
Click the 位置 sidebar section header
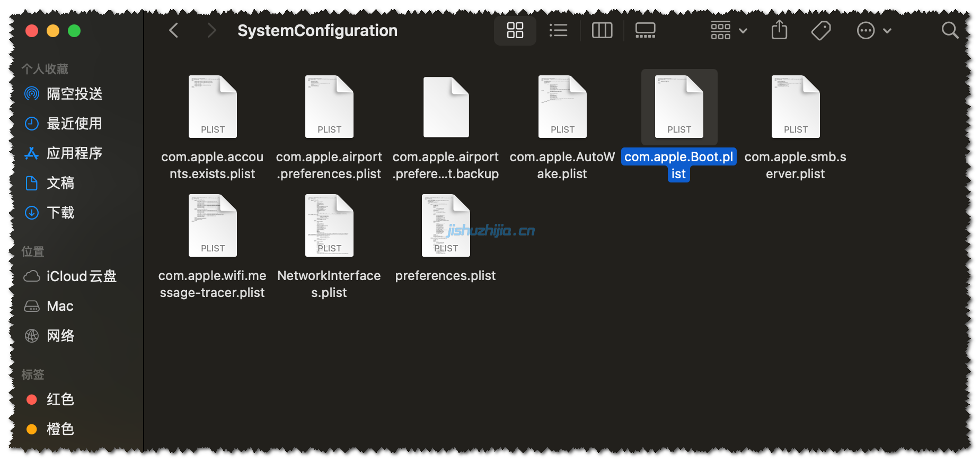[x=33, y=251]
